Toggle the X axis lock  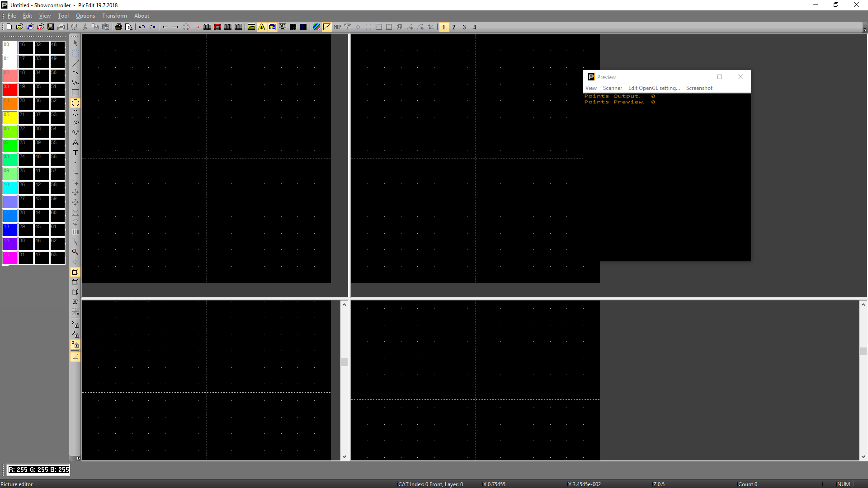coord(75,324)
